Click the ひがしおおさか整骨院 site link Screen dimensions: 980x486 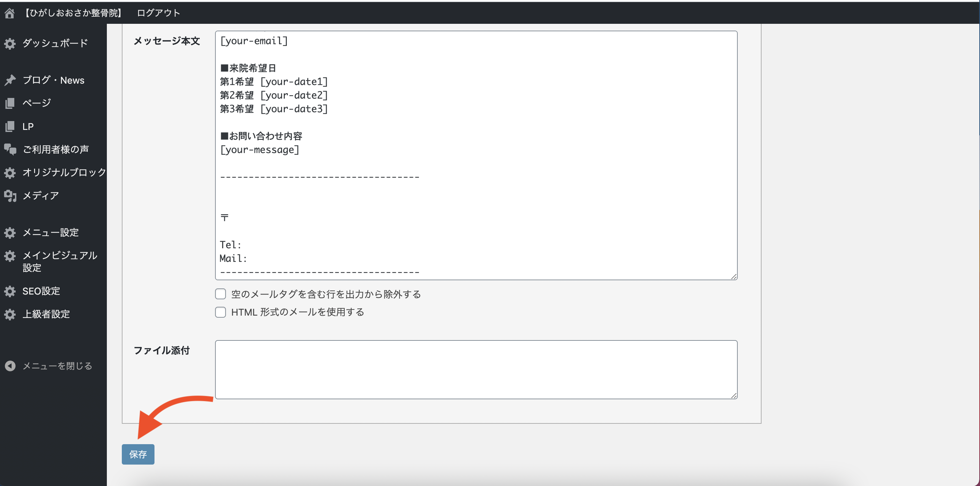(x=73, y=13)
